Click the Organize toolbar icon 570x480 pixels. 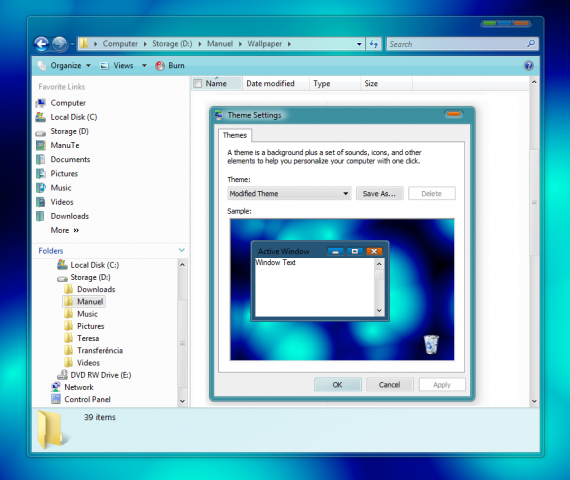(42, 65)
